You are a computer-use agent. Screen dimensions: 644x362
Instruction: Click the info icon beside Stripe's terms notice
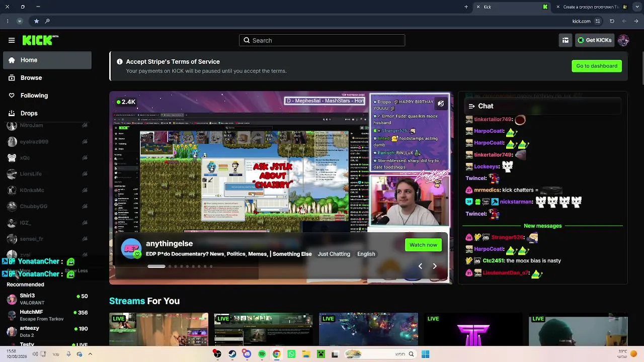click(x=120, y=62)
